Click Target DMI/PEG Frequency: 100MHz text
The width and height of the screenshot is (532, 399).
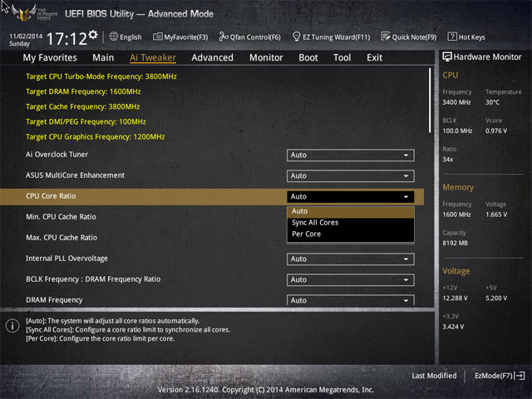(x=86, y=121)
